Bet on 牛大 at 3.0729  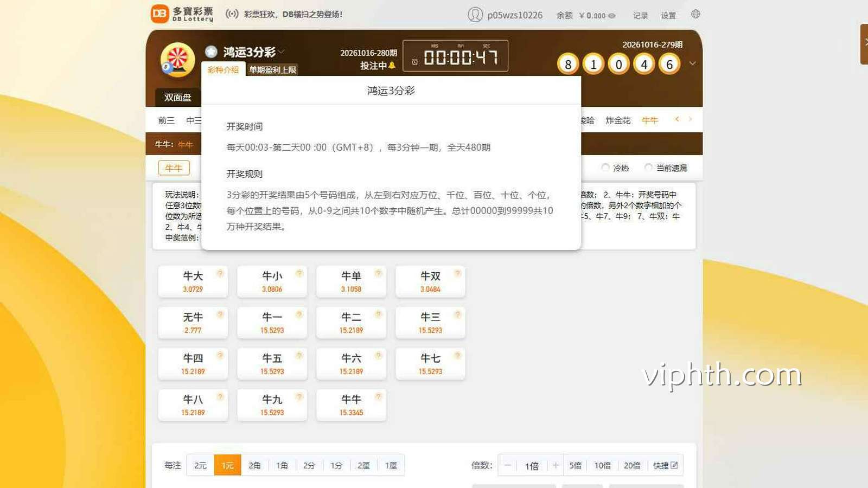pyautogui.click(x=193, y=281)
